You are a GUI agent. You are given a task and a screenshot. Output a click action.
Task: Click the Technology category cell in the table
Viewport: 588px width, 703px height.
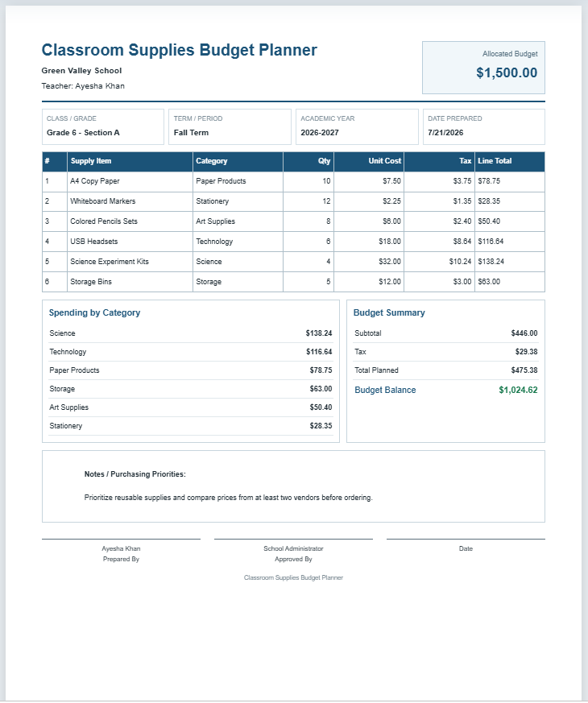click(x=238, y=242)
